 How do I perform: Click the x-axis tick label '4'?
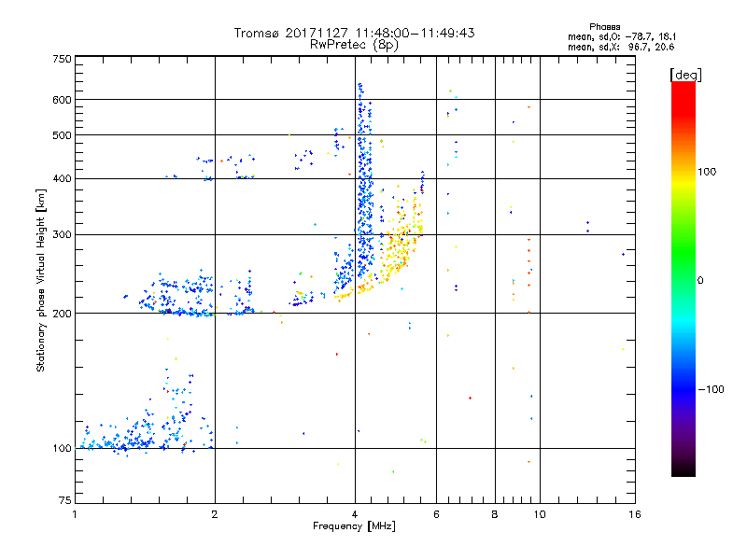(x=355, y=514)
